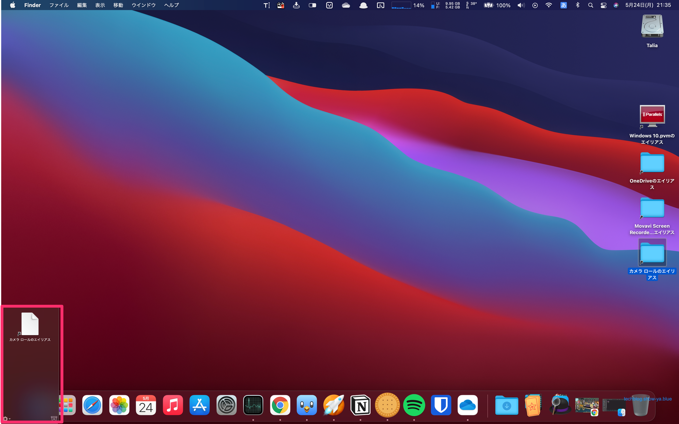This screenshot has width=679, height=424.
Task: Open Safari from the Dock
Action: 92,405
